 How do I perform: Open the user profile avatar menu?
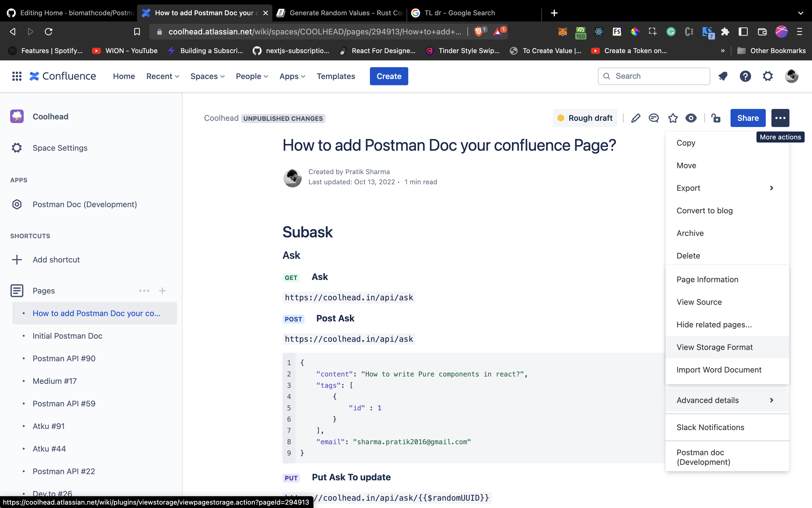[791, 76]
